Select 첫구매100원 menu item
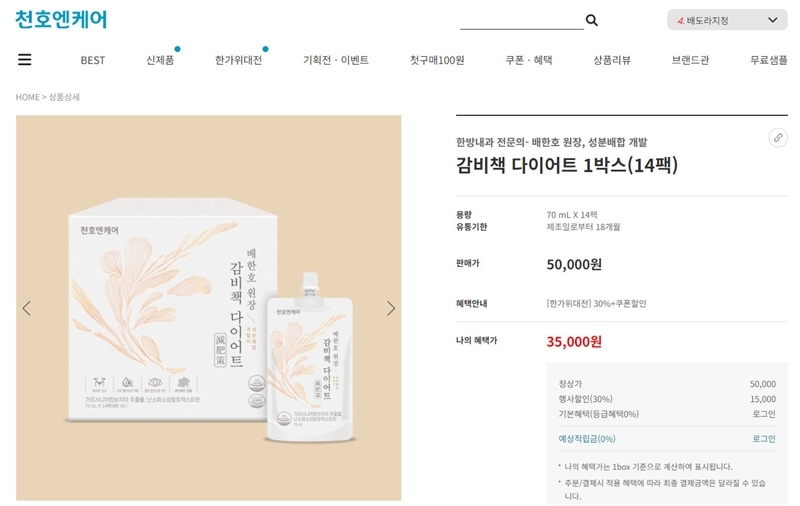This screenshot has width=800, height=506. coord(437,60)
